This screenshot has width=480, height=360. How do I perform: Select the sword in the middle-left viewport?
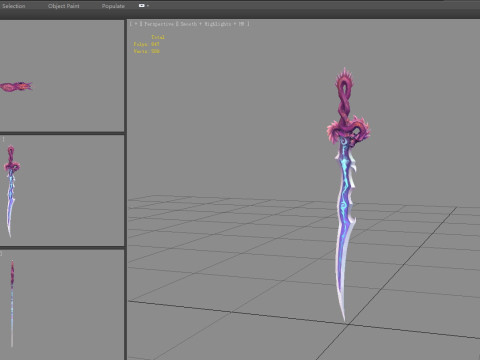(11, 191)
